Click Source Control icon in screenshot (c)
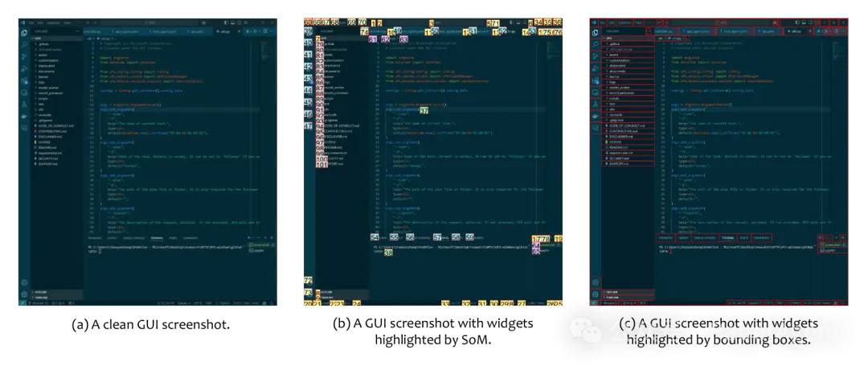This screenshot has height=366, width=868. [595, 56]
